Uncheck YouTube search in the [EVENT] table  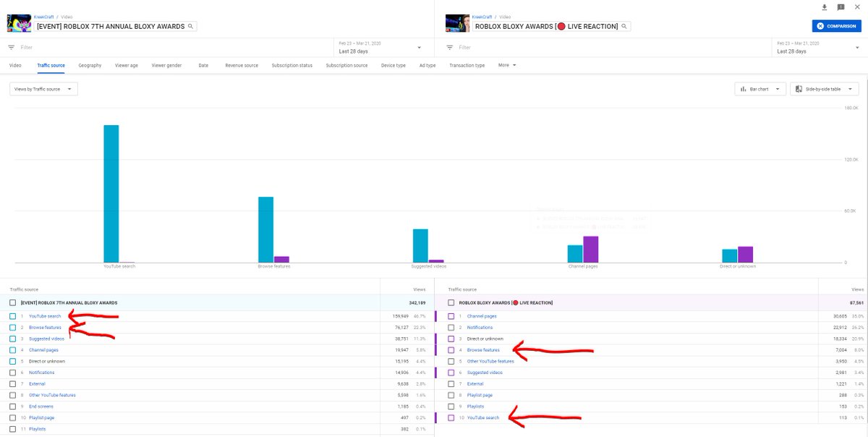[12, 316]
